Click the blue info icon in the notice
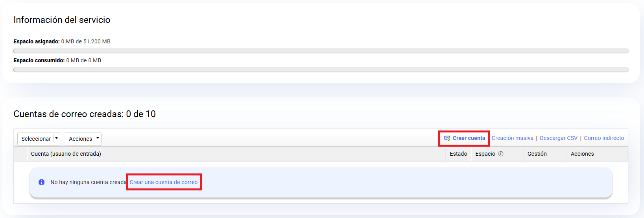Viewport: 644px width, 218px height. click(41, 182)
